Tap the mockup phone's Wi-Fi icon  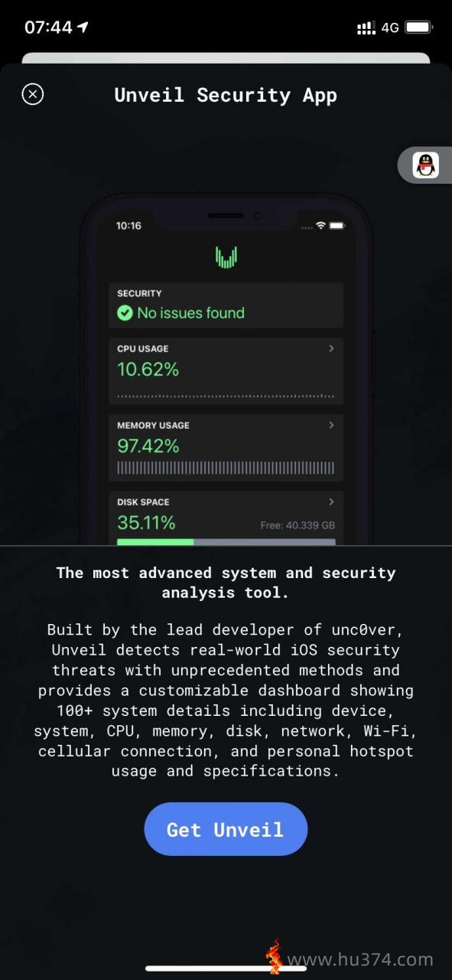point(320,226)
